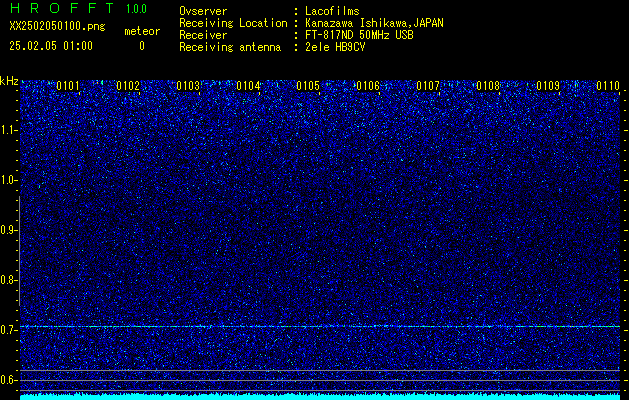Click the 0110 time marker
Screen dimensions: 629x400
[608, 86]
